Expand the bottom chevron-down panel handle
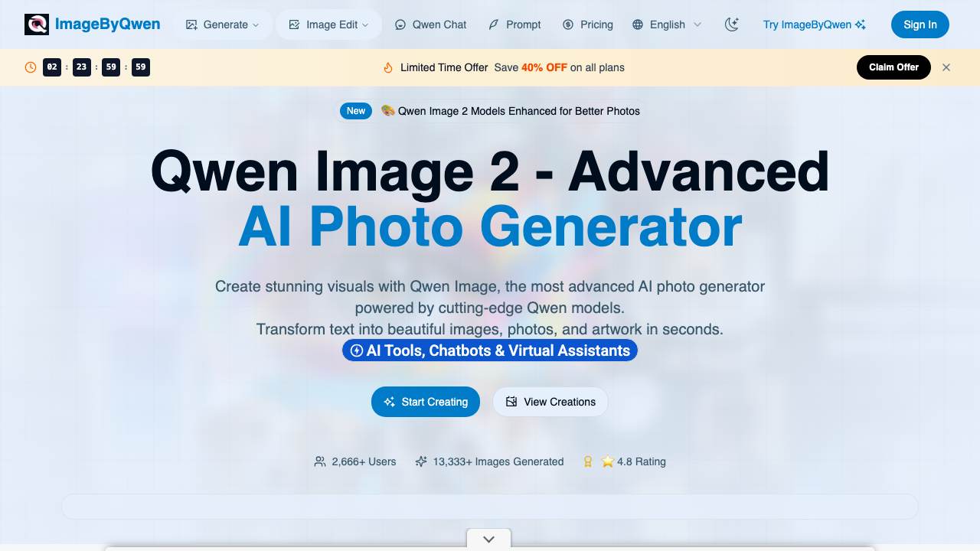This screenshot has width=980, height=551. click(x=489, y=539)
